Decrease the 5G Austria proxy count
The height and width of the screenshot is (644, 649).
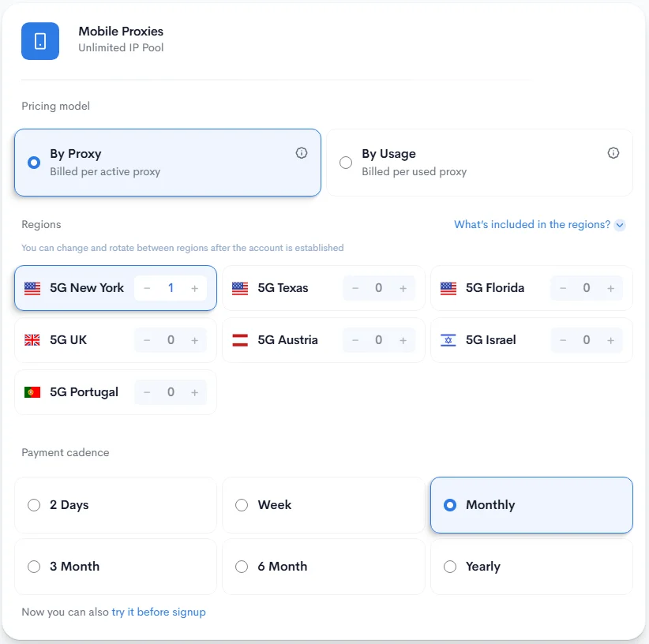click(x=355, y=340)
